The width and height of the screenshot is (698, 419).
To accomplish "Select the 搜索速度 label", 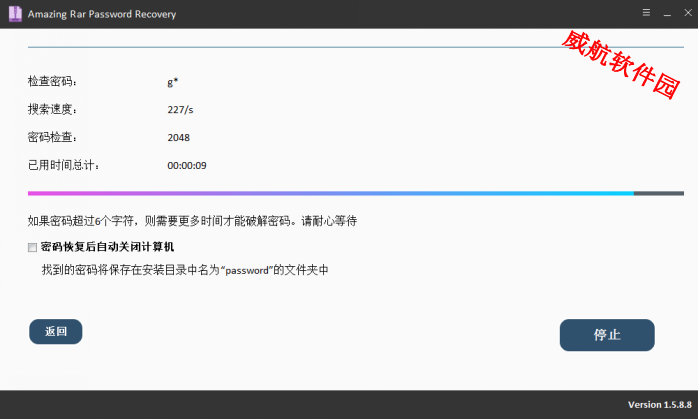I will tap(52, 110).
